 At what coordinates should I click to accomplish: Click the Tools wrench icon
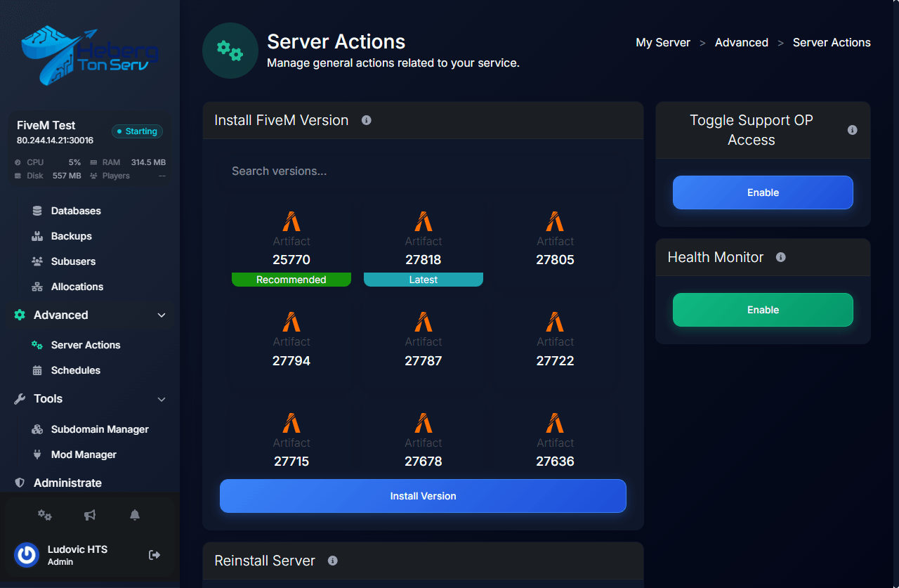20,398
